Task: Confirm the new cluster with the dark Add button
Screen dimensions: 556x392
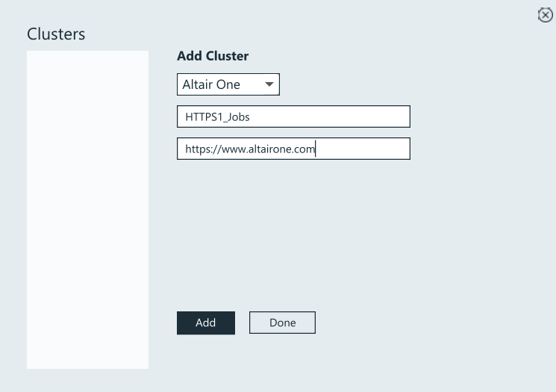Action: [205, 323]
